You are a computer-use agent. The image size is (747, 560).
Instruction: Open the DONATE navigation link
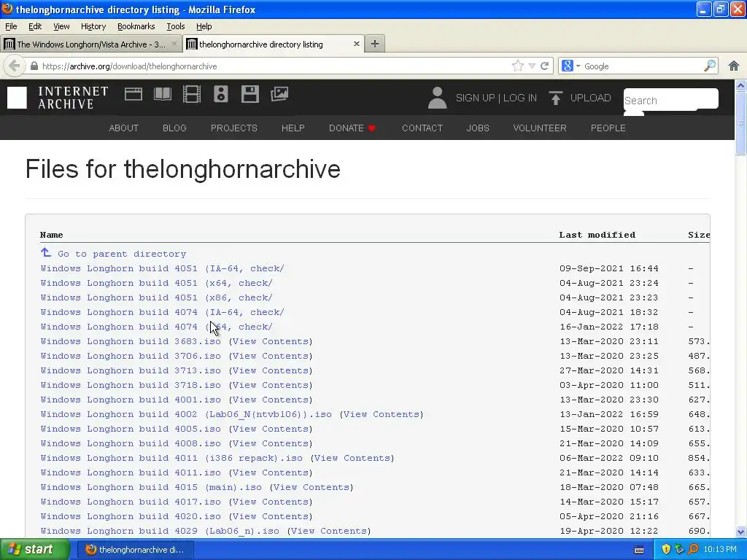tap(352, 128)
